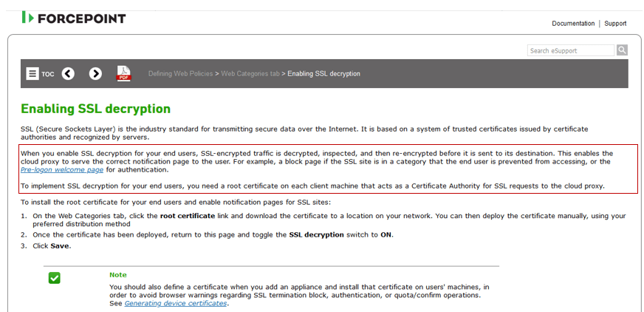Click the green checkmark note icon
Viewport: 644px width, 312px height.
(x=54, y=278)
